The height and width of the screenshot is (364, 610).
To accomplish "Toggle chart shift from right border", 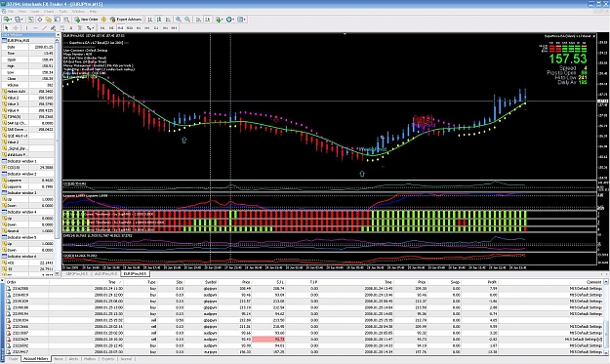I will point(208,20).
